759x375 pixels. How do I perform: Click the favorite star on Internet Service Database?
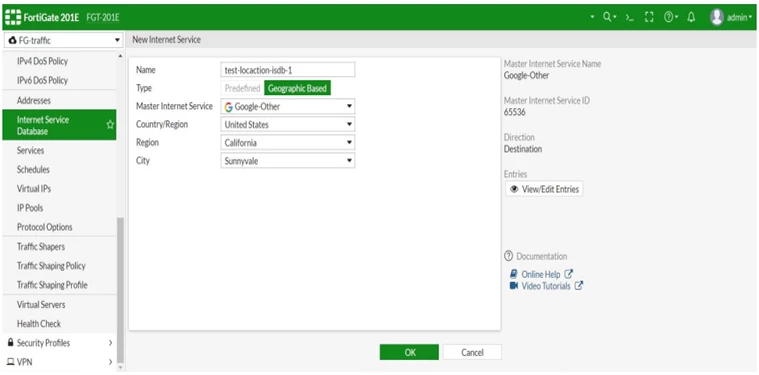[110, 125]
